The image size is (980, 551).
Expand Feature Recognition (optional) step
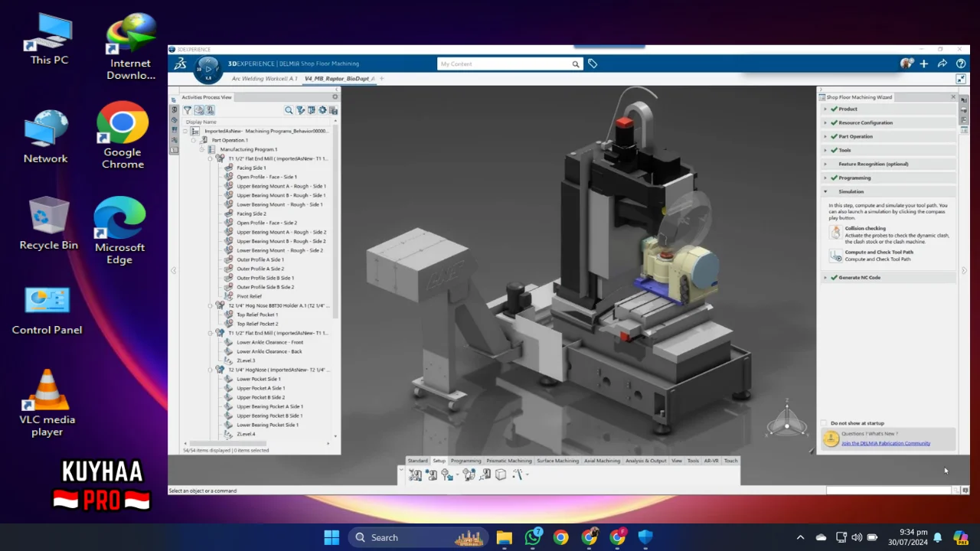click(x=825, y=164)
